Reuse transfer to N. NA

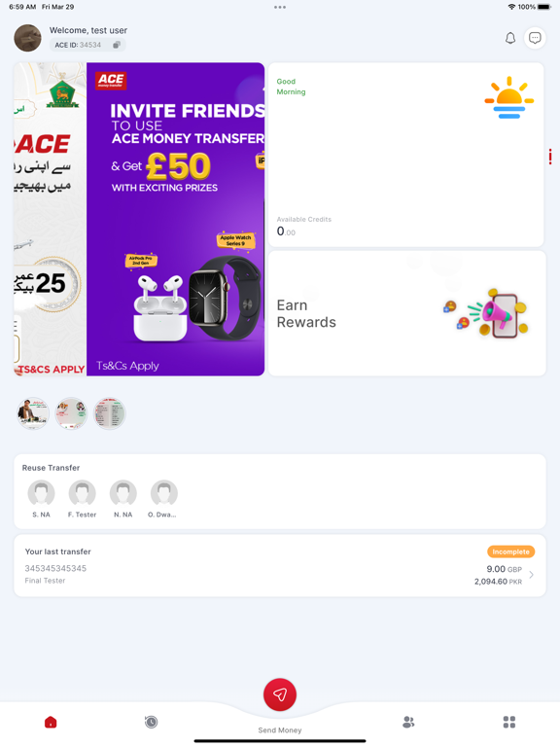click(123, 499)
